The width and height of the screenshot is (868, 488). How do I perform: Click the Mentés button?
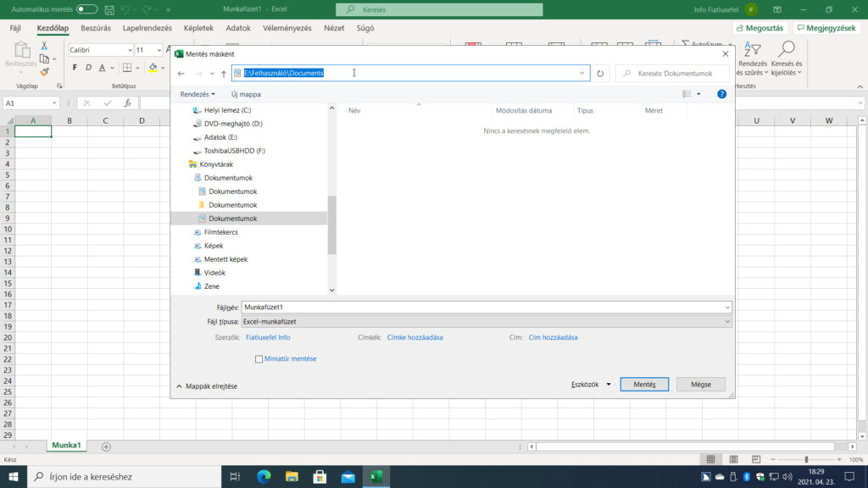coord(644,384)
